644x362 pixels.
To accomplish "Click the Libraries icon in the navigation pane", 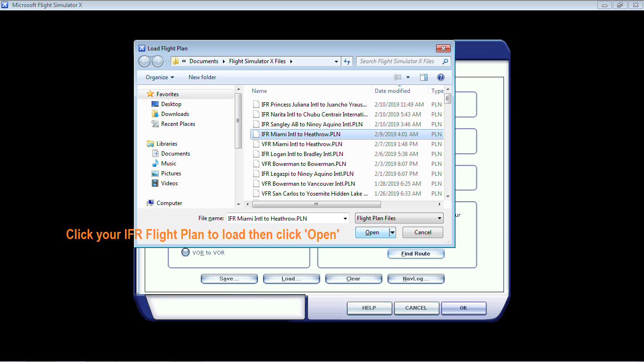I will tap(150, 144).
